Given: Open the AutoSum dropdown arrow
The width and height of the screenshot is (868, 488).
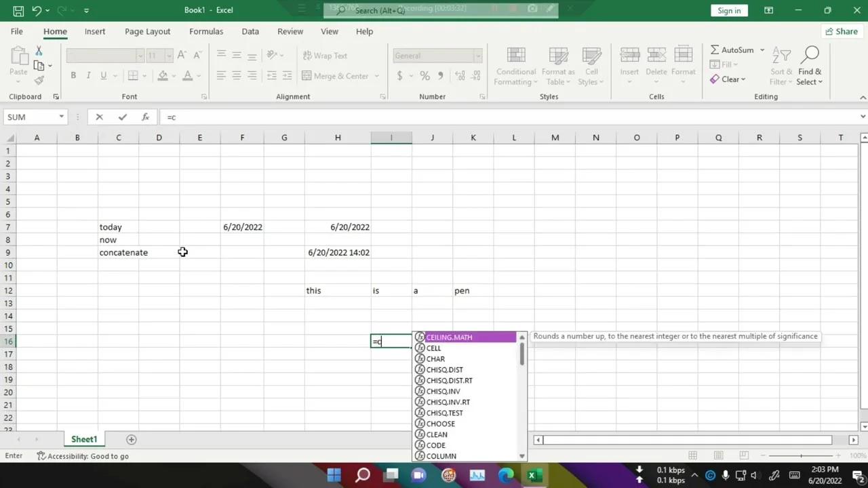Looking at the screenshot, I should 762,50.
